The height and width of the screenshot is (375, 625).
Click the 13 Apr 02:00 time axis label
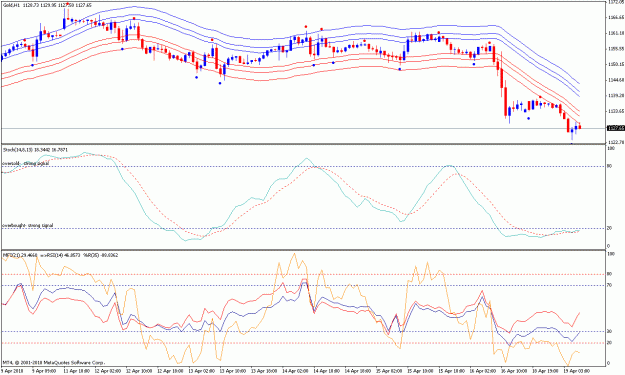202,371
